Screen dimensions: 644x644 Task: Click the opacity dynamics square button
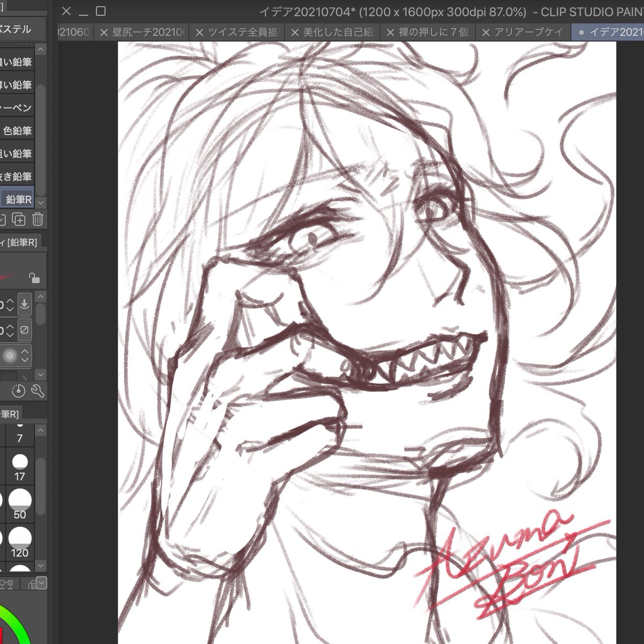click(24, 330)
